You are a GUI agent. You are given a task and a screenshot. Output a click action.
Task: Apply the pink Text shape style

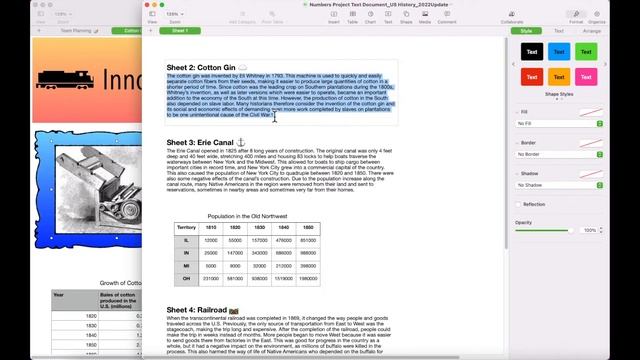pos(586,77)
